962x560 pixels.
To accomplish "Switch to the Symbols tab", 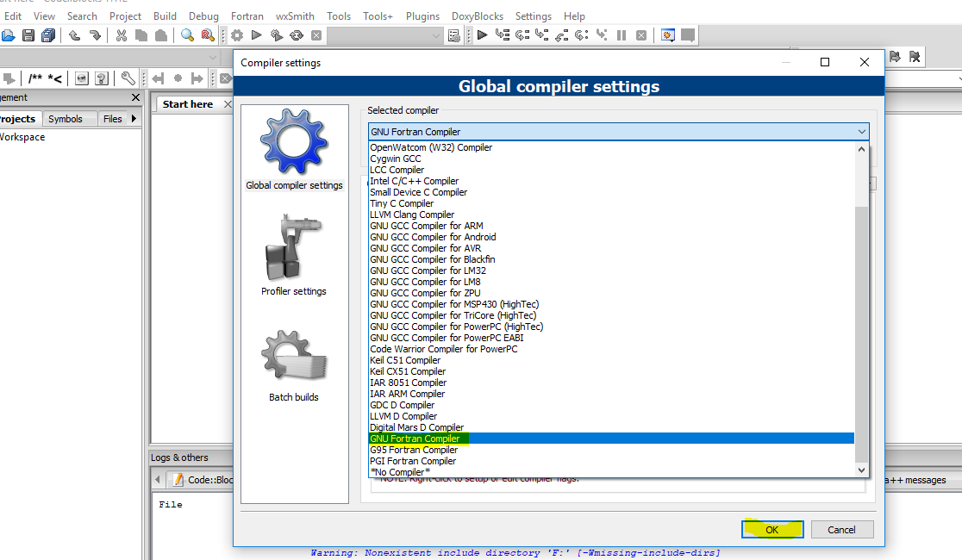I will click(65, 119).
